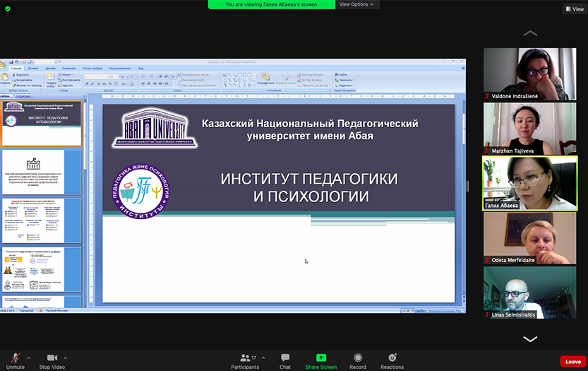Click Save icon in PowerPoint quick access
Screen dimensions: 588x371
pyautogui.click(x=11, y=62)
